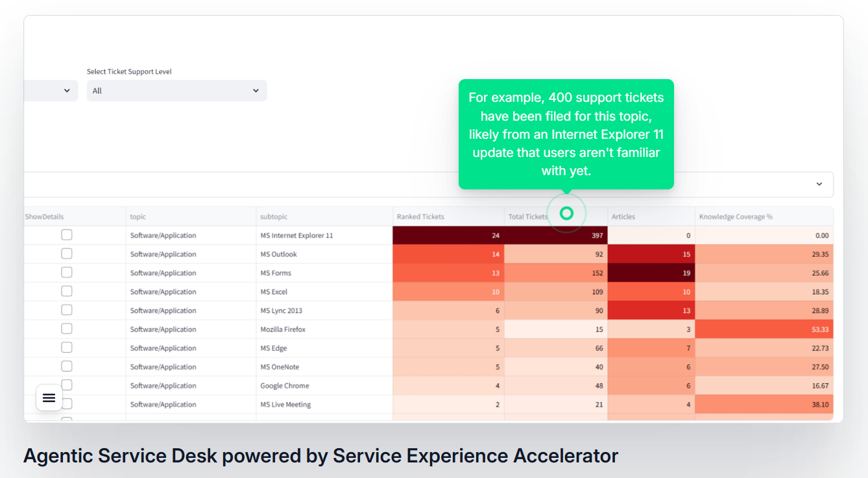Screen dimensions: 868x478
Task: Select the MS Internet Explorer 11 subtopic cell
Action: click(324, 235)
